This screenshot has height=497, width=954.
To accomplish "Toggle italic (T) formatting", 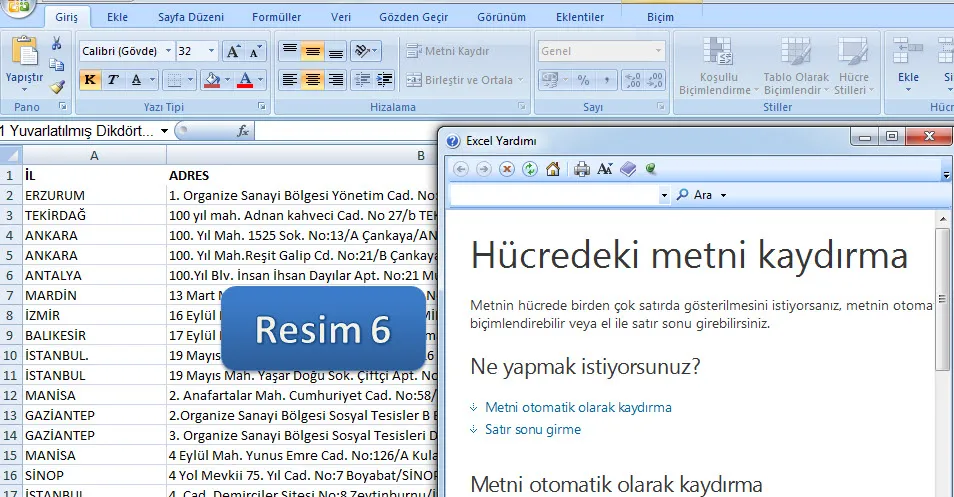I will pos(113,80).
